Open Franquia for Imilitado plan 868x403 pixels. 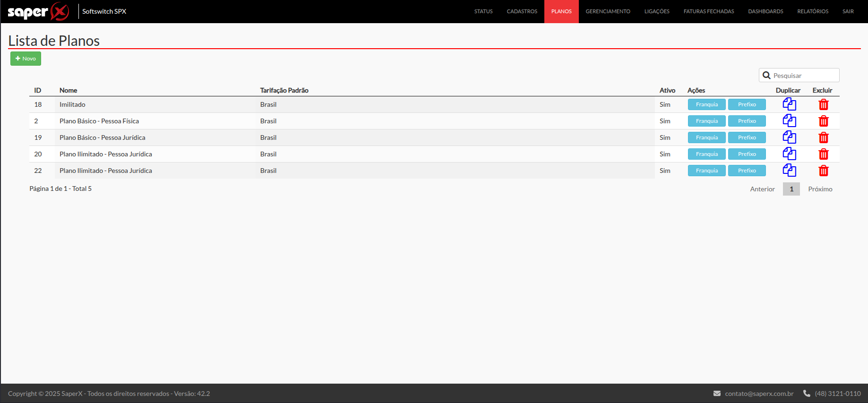pos(706,104)
